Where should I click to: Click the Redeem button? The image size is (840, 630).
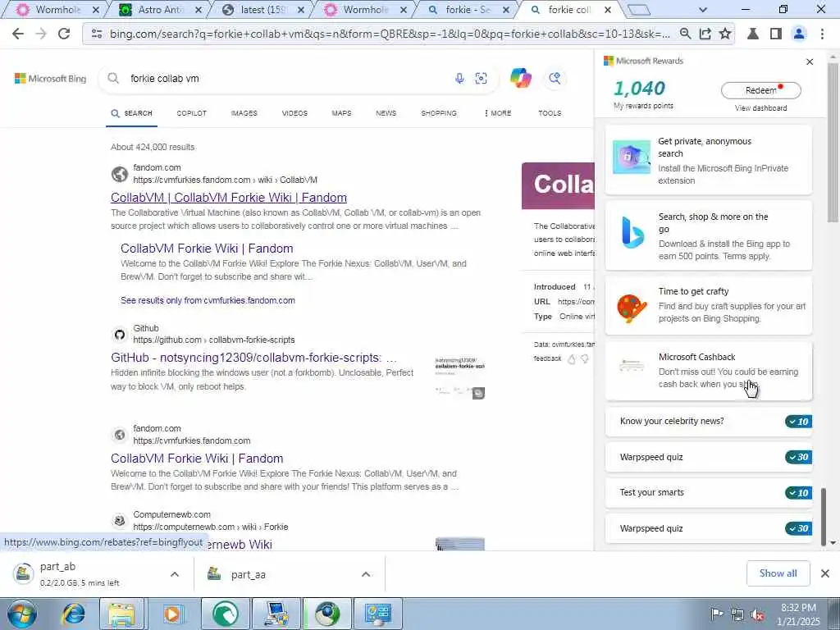click(760, 90)
